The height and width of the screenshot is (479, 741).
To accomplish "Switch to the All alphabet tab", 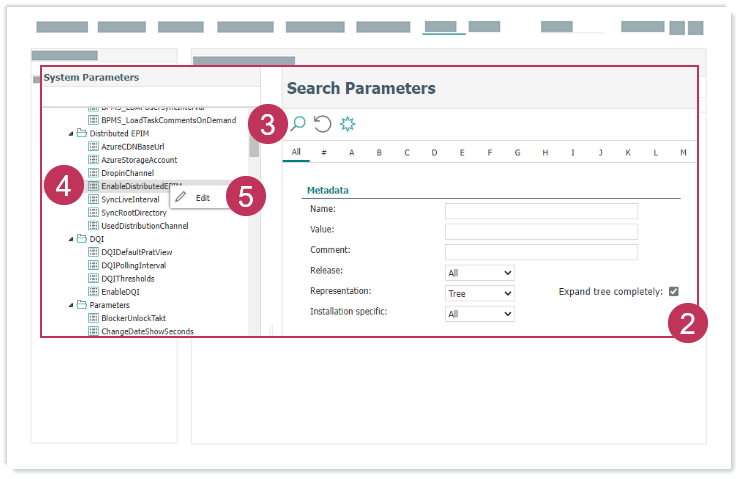I will 296,153.
